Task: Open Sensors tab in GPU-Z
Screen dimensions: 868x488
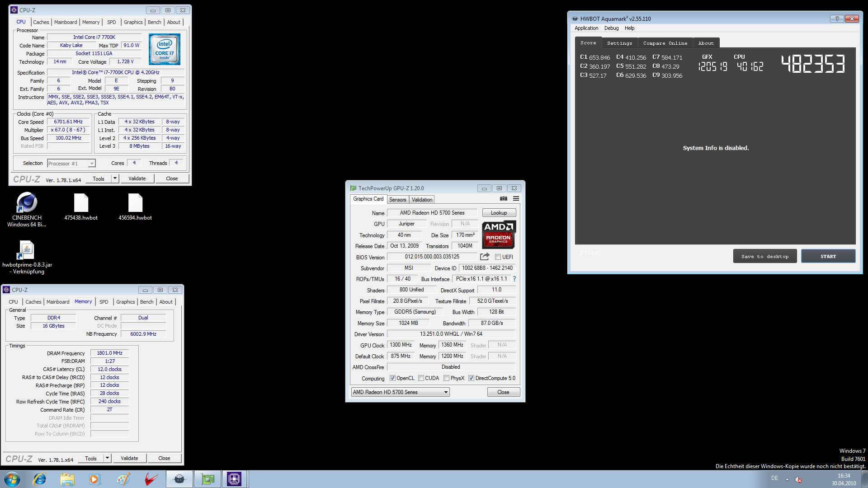Action: (x=398, y=200)
